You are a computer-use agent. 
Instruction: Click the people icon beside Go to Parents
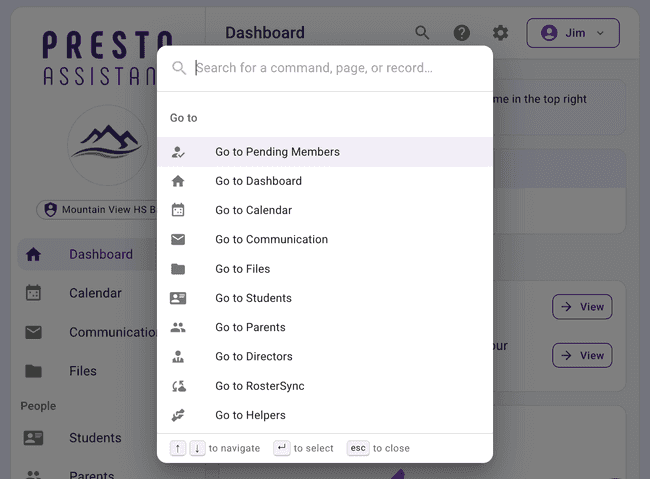178,328
